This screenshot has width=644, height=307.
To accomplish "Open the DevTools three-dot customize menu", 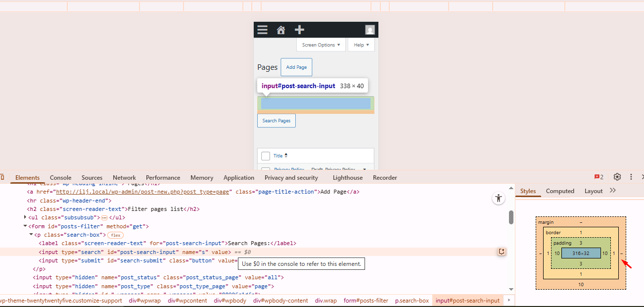I will (631, 177).
